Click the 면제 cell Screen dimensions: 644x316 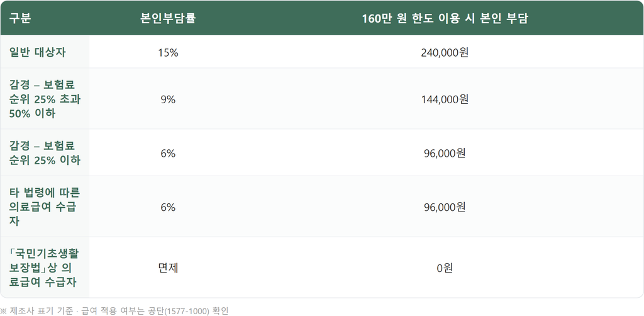click(168, 268)
